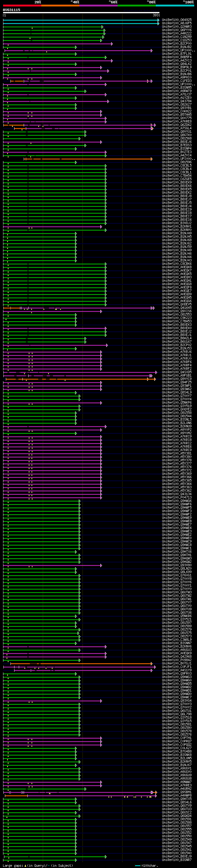This screenshot has height=868, width=197.
Task: Select the UniRef100_Q94FZ5 label
Action: [x=177, y=382]
